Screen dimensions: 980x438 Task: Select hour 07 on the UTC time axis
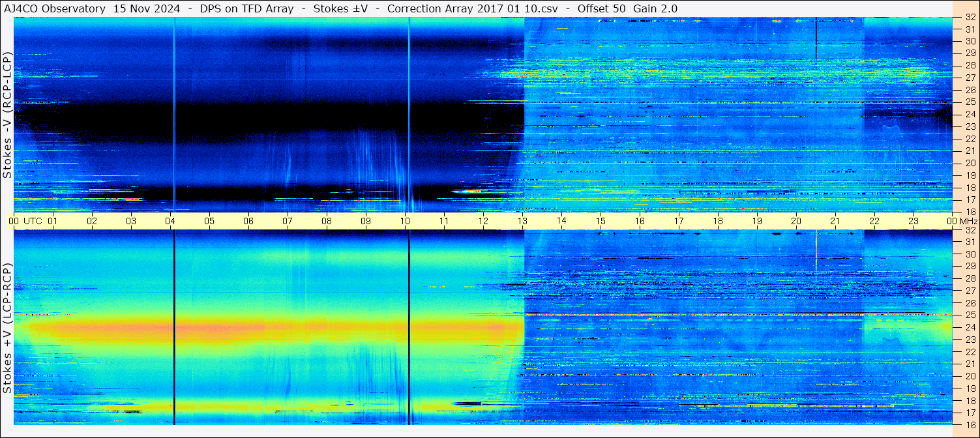click(x=288, y=221)
